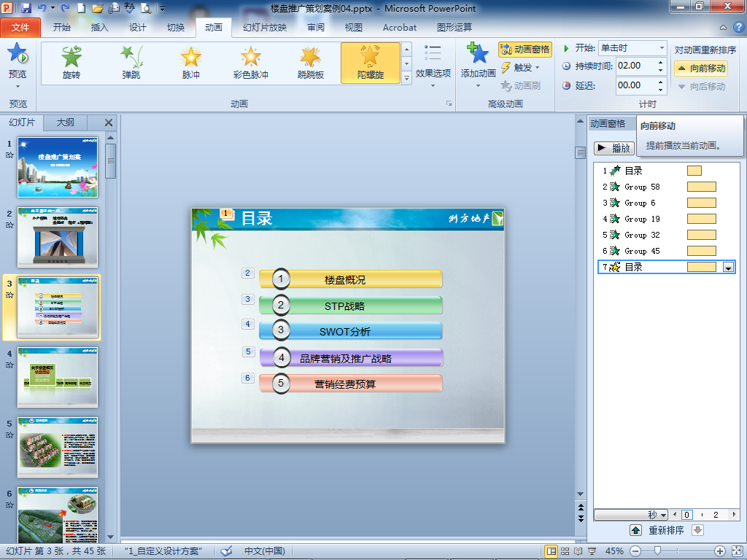747x560 pixels.
Task: Select animation item 6 Group 45
Action: pyautogui.click(x=666, y=251)
